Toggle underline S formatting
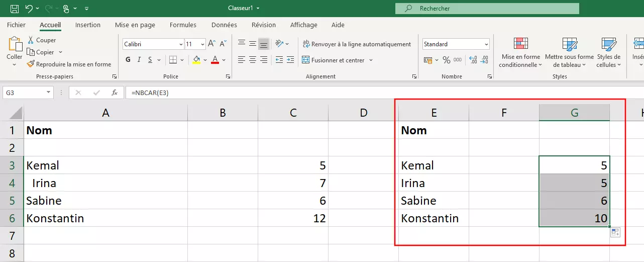644x262 pixels. (151, 60)
